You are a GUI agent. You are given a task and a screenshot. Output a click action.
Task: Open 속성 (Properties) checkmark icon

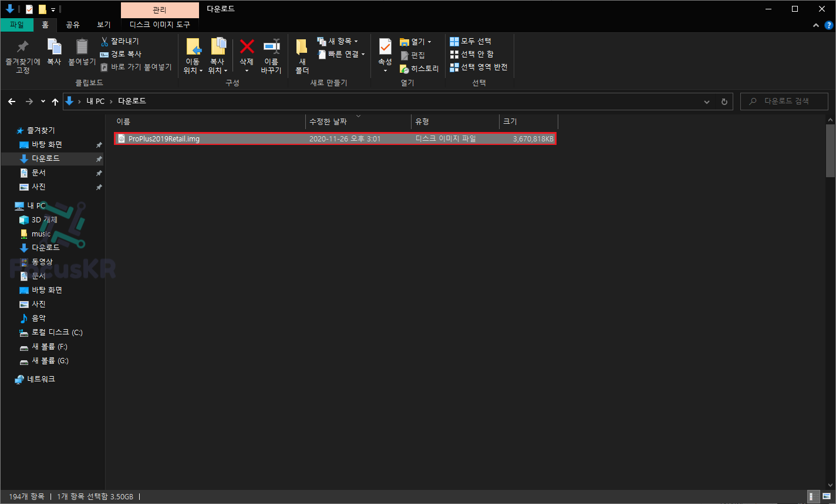coord(385,46)
